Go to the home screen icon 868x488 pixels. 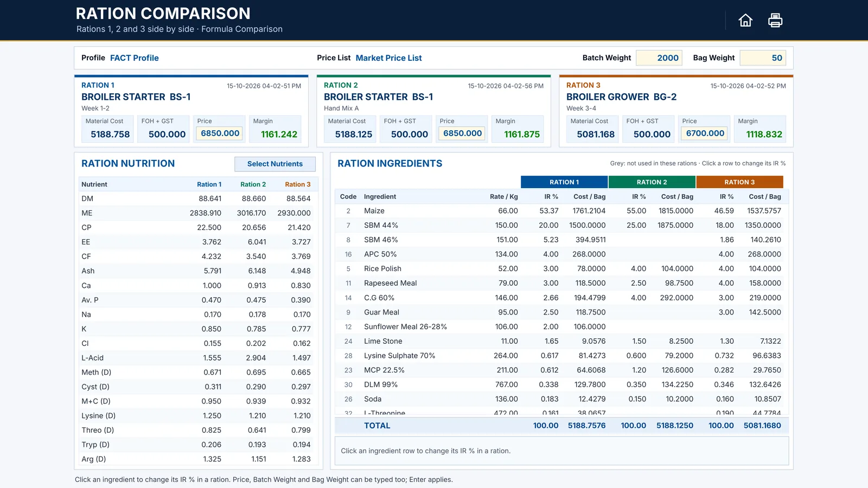[745, 21]
